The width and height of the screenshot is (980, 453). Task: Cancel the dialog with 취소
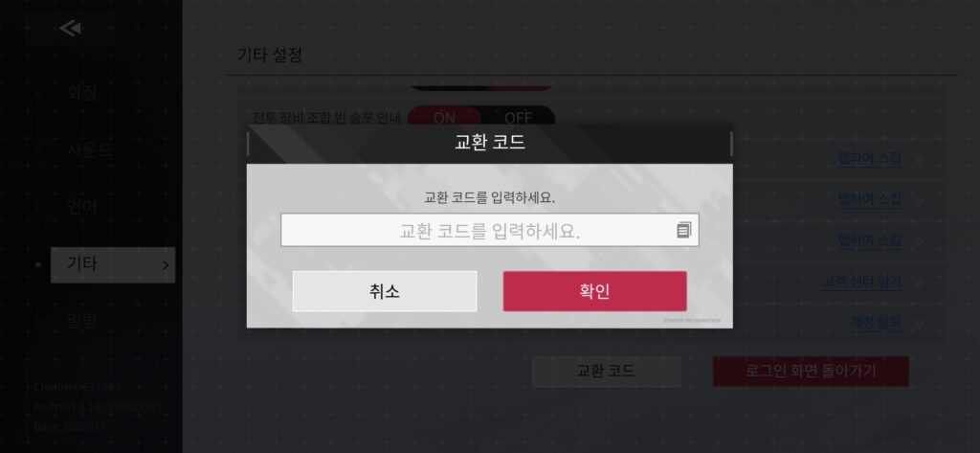point(385,291)
